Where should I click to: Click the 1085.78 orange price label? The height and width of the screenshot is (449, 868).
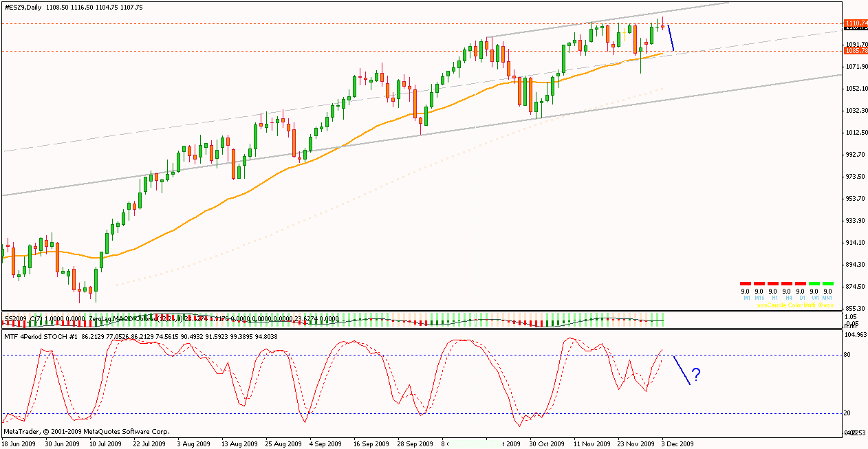point(855,51)
